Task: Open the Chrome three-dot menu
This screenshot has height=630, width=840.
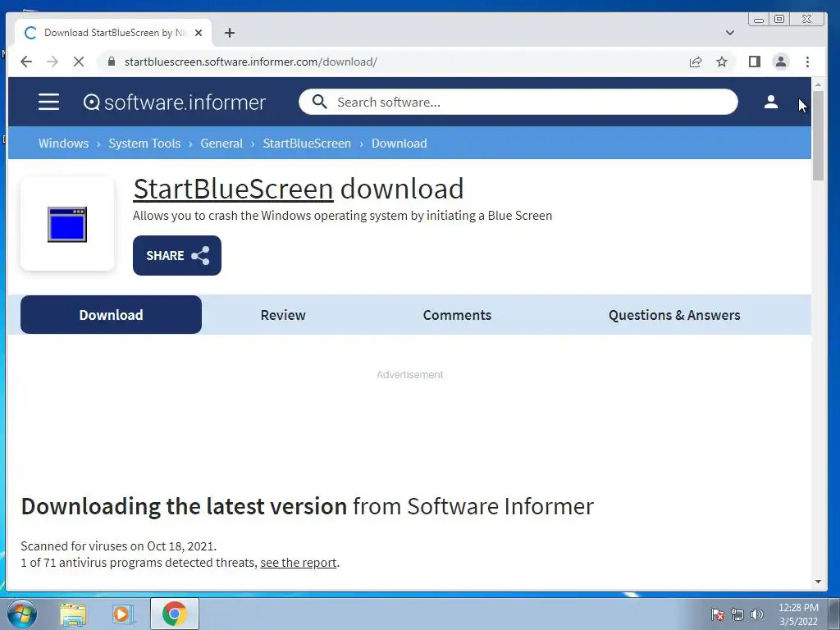Action: [x=807, y=62]
